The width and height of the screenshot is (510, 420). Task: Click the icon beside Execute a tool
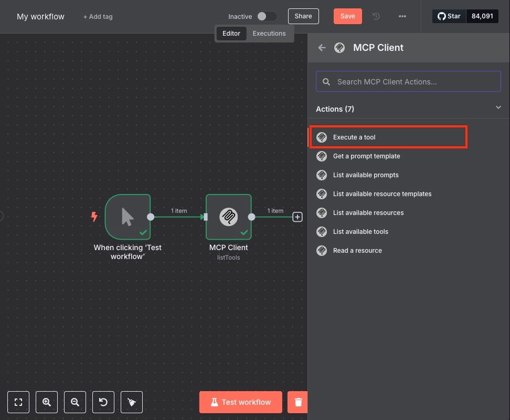(322, 137)
